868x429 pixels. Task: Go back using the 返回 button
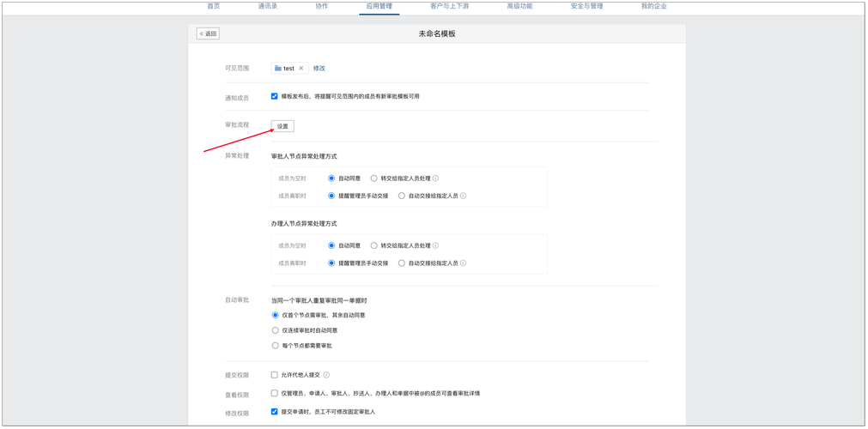click(208, 33)
